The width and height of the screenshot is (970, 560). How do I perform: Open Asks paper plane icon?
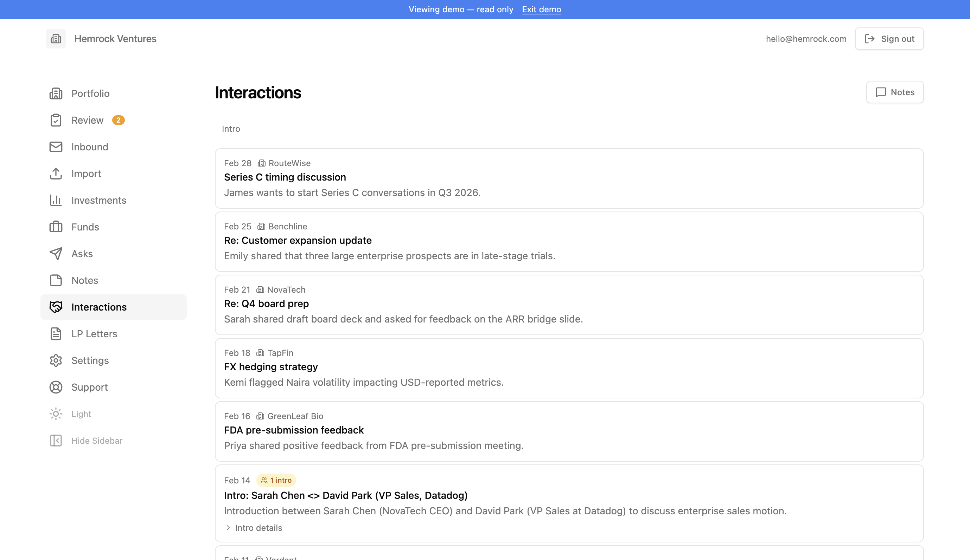(x=56, y=253)
